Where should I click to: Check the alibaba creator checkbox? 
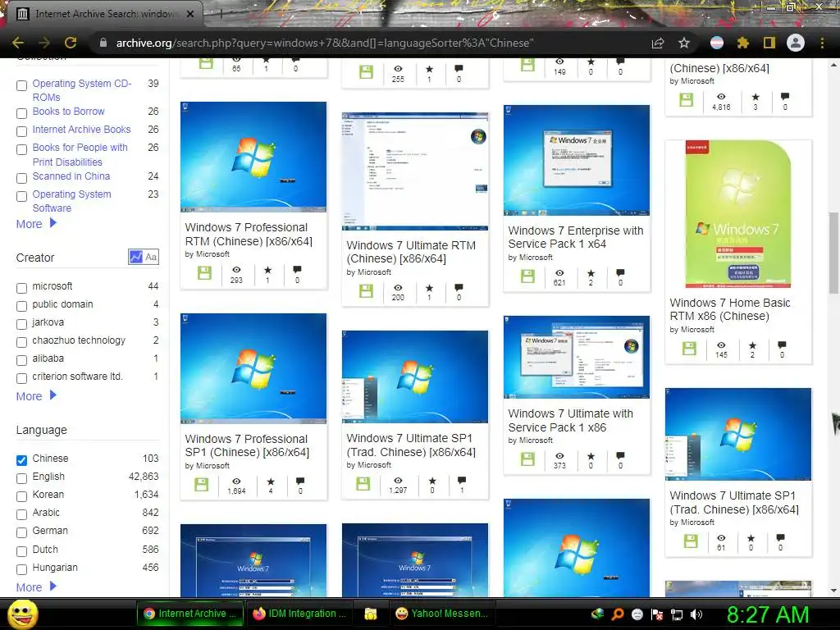(21, 361)
